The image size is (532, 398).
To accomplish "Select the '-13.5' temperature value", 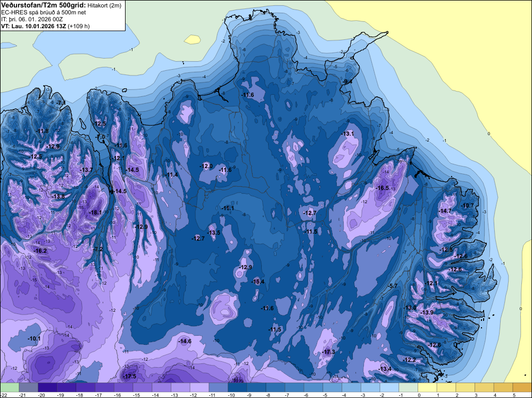I will tap(214, 233).
